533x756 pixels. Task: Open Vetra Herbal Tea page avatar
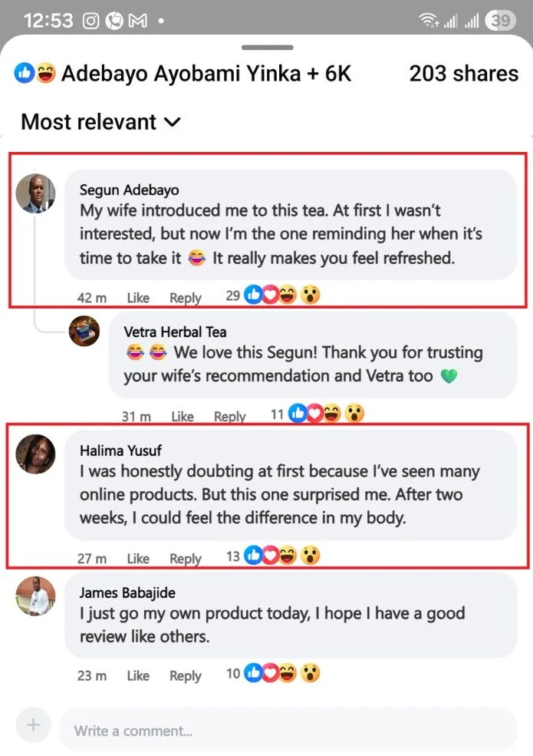pyautogui.click(x=84, y=331)
